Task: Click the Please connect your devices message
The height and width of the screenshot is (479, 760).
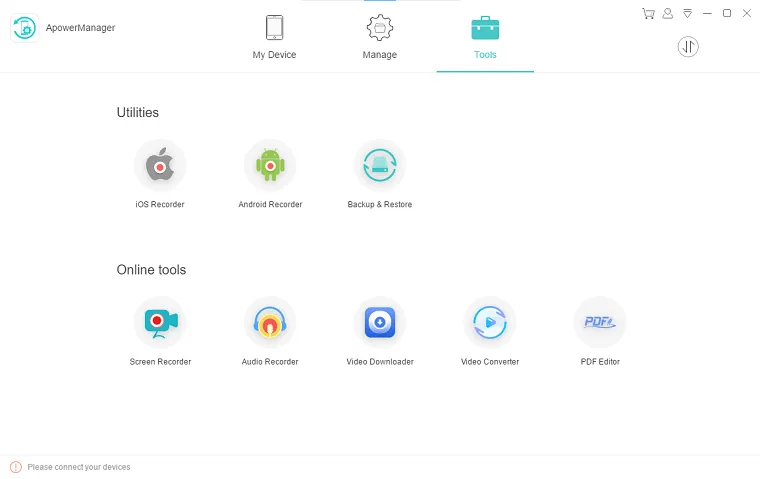Action: tap(79, 467)
